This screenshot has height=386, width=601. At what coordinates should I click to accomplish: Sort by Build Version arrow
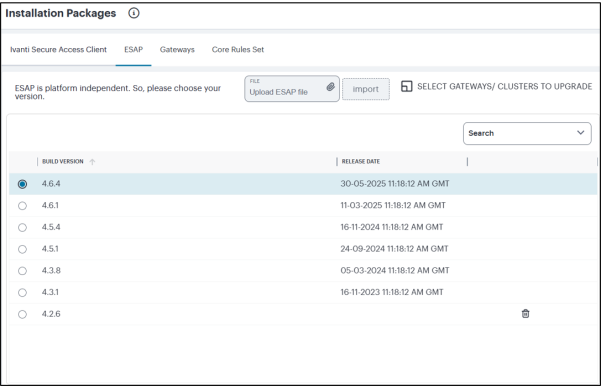coord(92,162)
